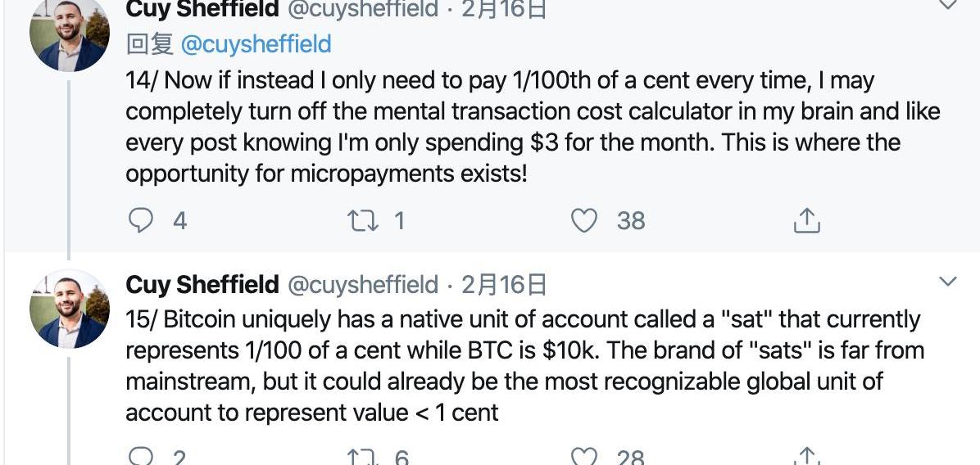
Task: Open Cuy Sheffield's name on the 14/ tweet
Action: (x=202, y=9)
